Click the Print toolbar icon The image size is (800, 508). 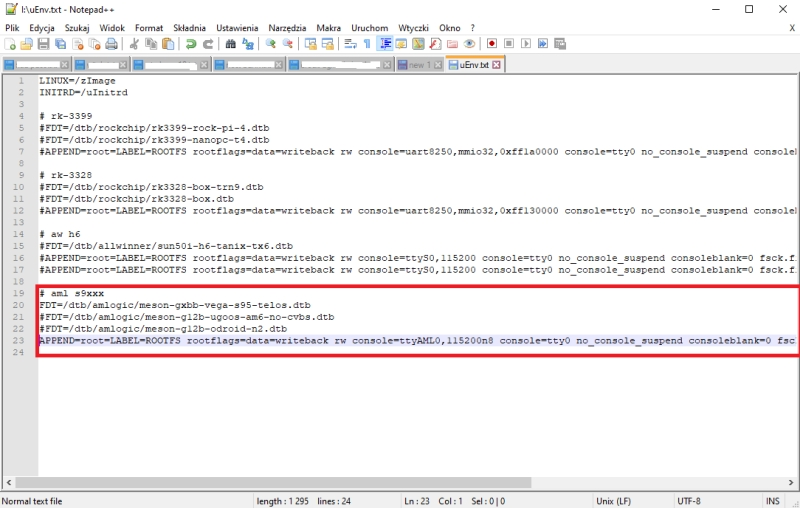click(x=110, y=44)
